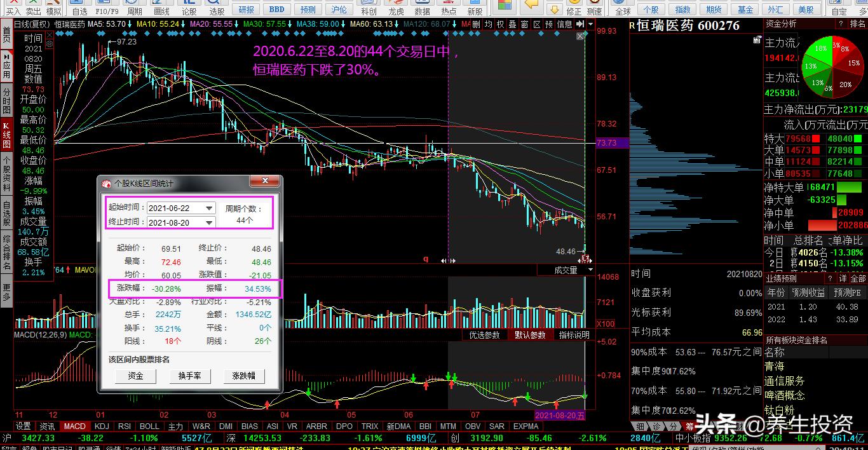868x450 pixels.
Task: Switch to the 首页 sidebar tab
Action: (x=6, y=35)
